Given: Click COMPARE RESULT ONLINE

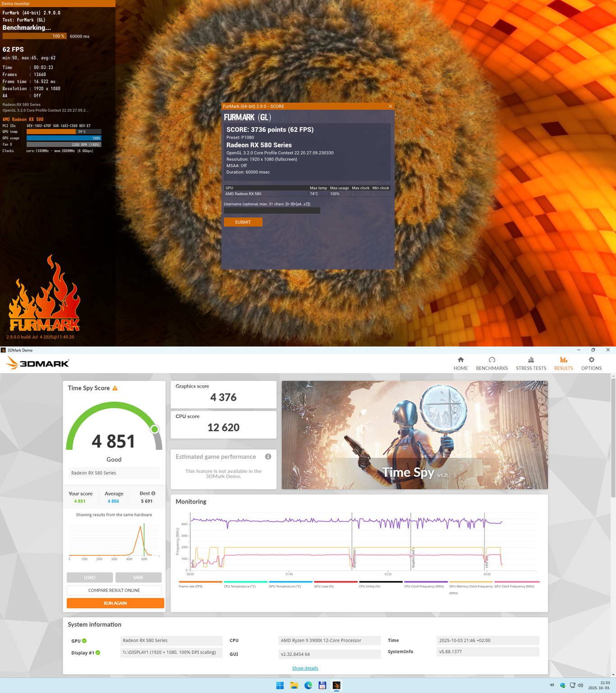Looking at the screenshot, I should (x=114, y=590).
